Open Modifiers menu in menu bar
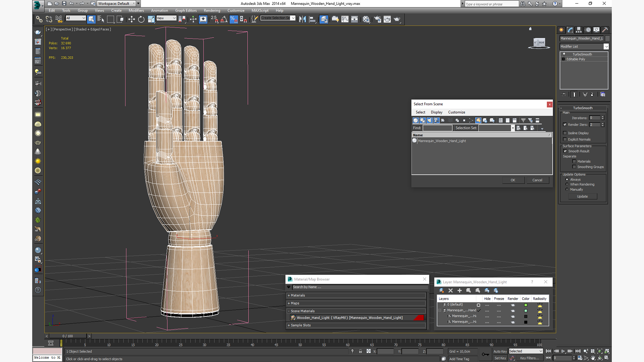The width and height of the screenshot is (644, 362). (136, 10)
